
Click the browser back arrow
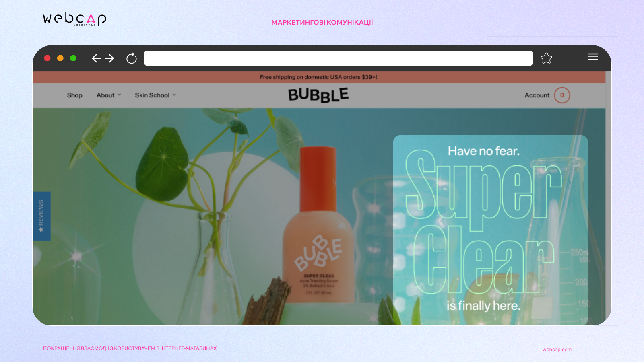point(96,58)
